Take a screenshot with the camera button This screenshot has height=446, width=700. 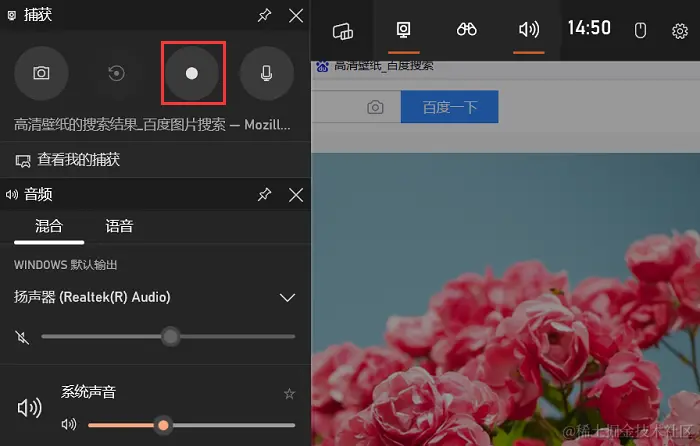[41, 73]
